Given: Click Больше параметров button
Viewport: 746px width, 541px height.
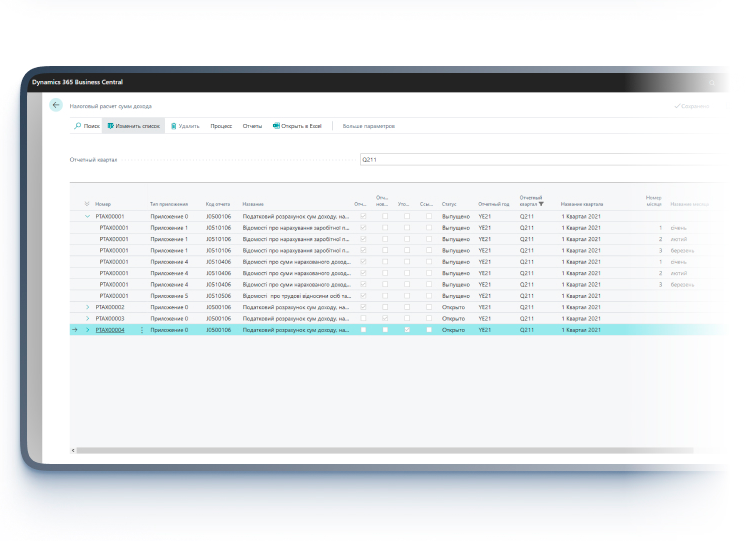Looking at the screenshot, I should coord(369,127).
